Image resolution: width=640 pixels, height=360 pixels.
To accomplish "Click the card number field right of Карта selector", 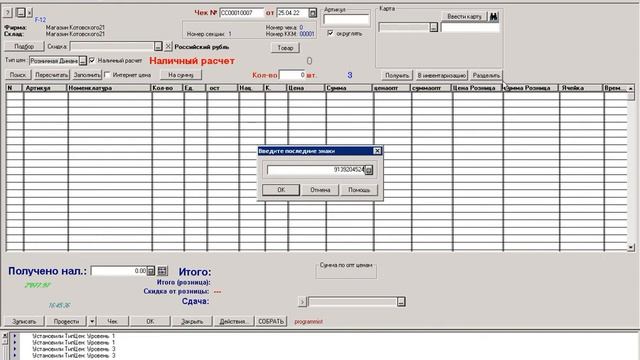I will 470,27.
